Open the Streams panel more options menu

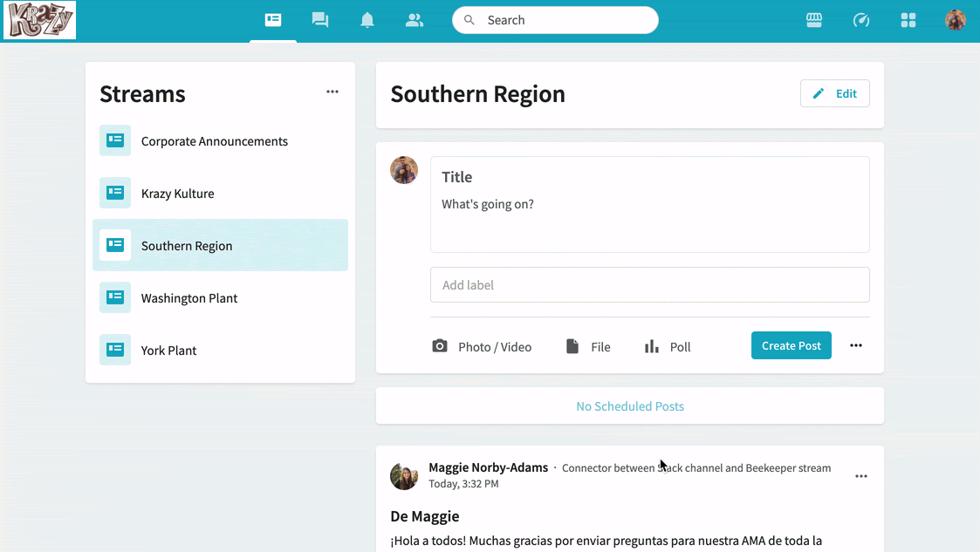point(332,92)
